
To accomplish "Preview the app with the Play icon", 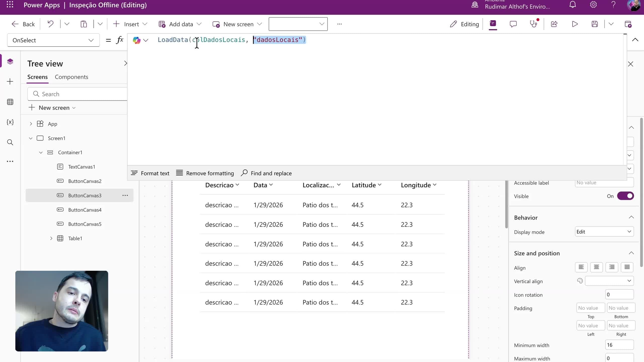I will (x=575, y=24).
